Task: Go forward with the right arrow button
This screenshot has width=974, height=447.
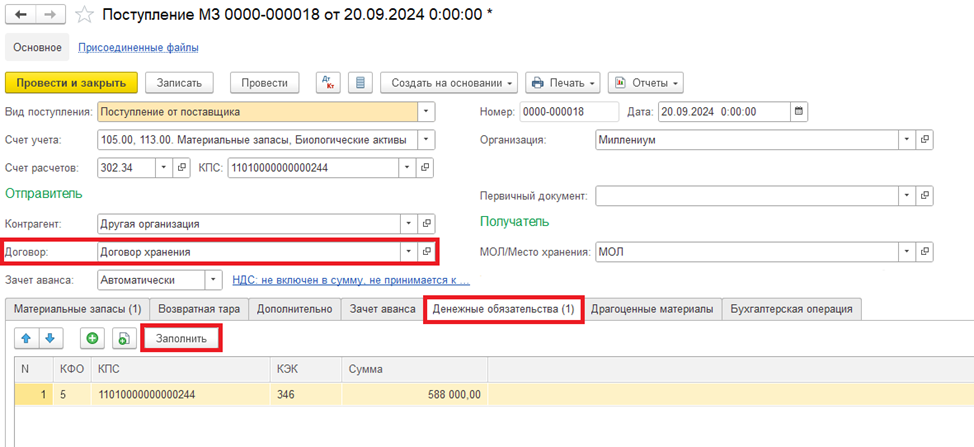Action: pyautogui.click(x=51, y=15)
